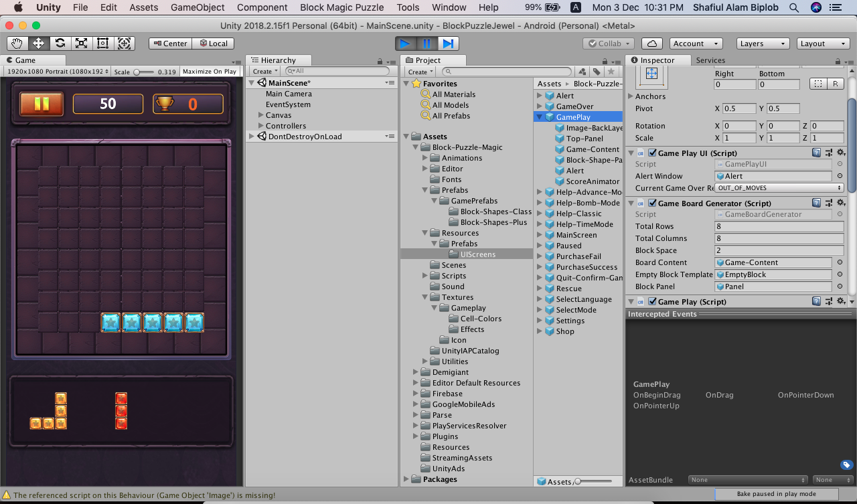This screenshot has width=857, height=504.
Task: Switch to the Services tab
Action: coord(710,60)
